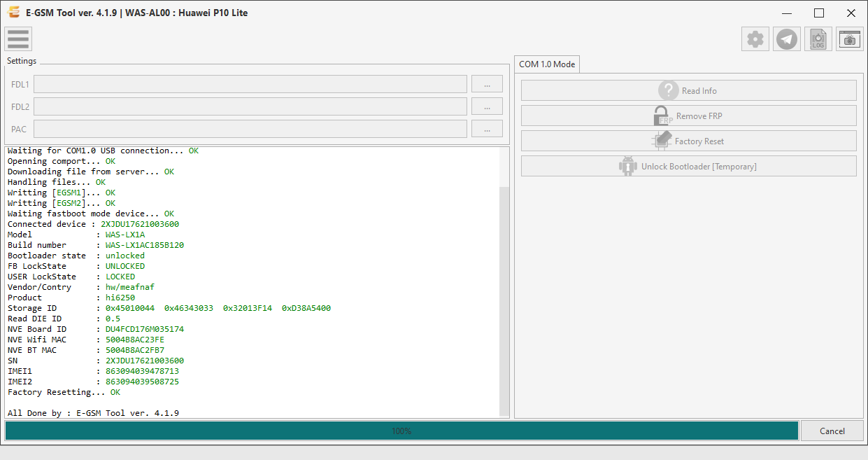Image resolution: width=868 pixels, height=460 pixels.
Task: Click the E-GSM Tool title bar logo
Action: [13, 13]
